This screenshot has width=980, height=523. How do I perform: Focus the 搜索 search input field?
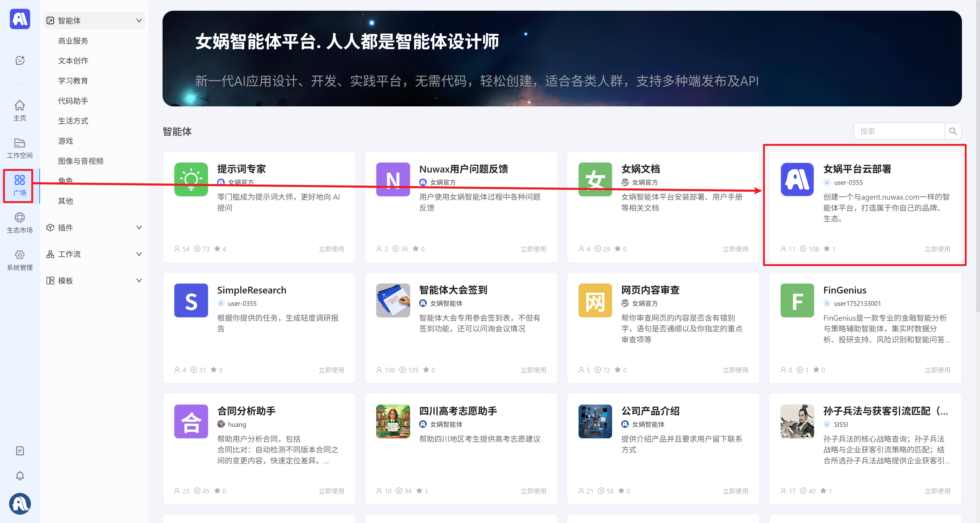(899, 131)
